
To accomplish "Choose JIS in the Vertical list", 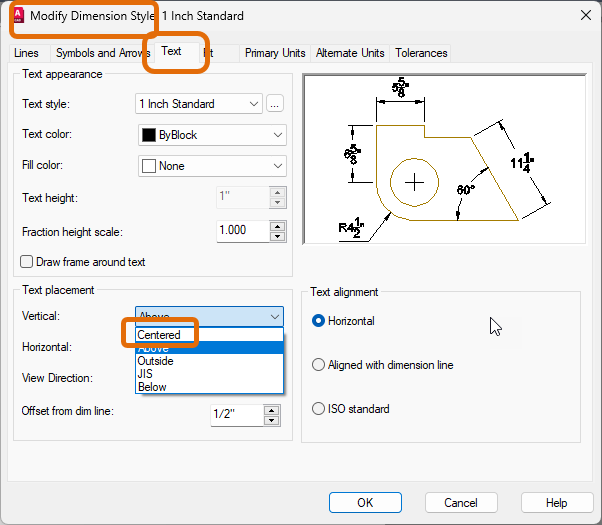I will (209, 374).
